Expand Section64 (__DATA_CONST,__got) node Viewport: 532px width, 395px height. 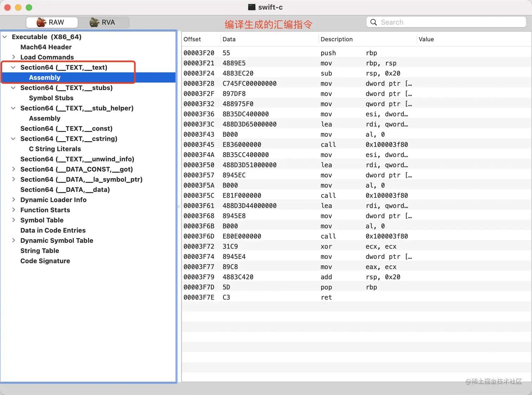(x=13, y=169)
